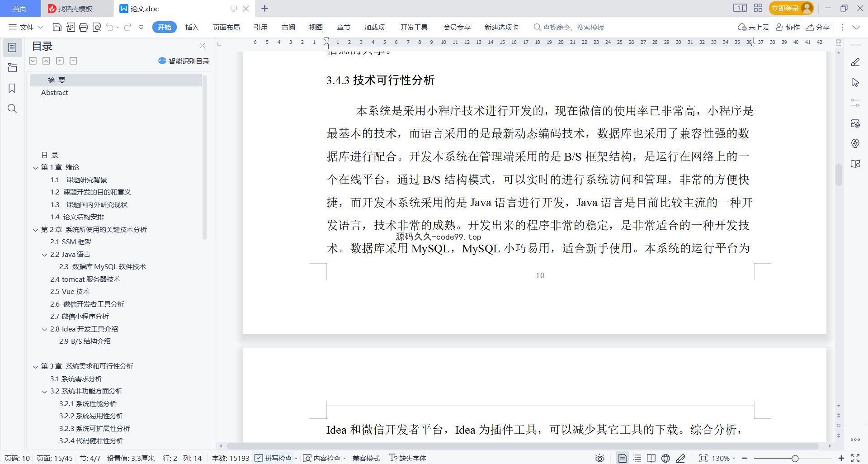Image resolution: width=868 pixels, height=464 pixels.
Task: Switch to page layout view icon
Action: tap(623, 458)
